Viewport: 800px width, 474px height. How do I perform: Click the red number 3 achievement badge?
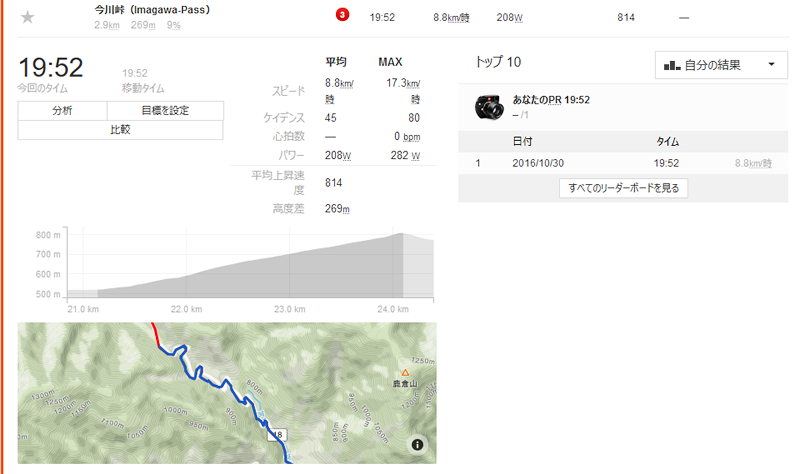coord(342,15)
